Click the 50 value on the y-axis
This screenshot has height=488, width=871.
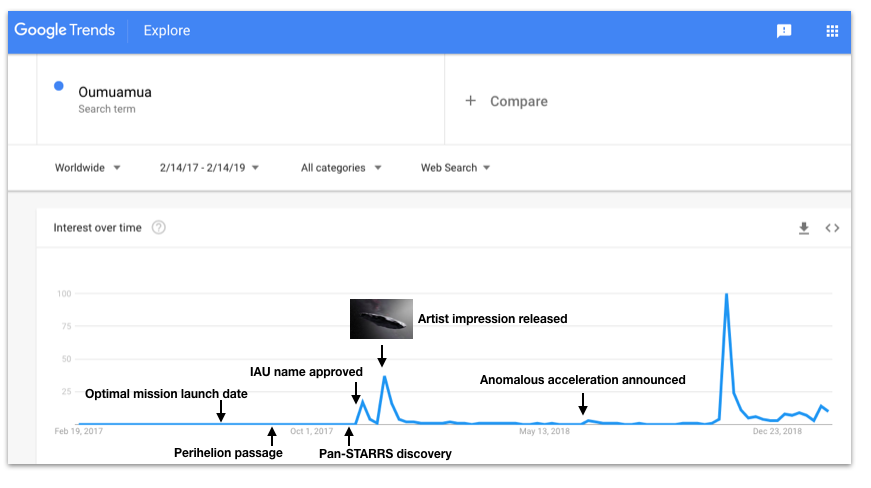point(67,359)
